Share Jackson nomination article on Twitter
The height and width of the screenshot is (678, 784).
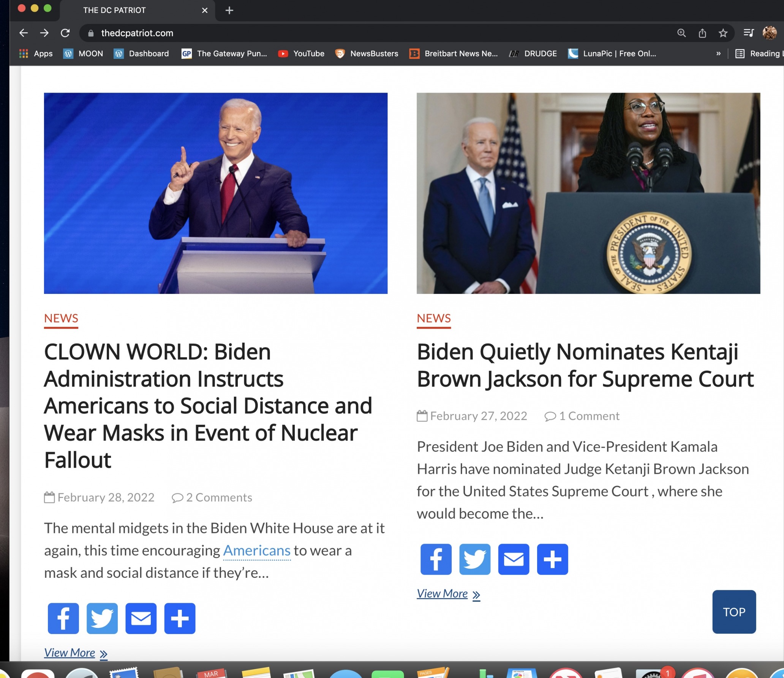click(x=475, y=559)
